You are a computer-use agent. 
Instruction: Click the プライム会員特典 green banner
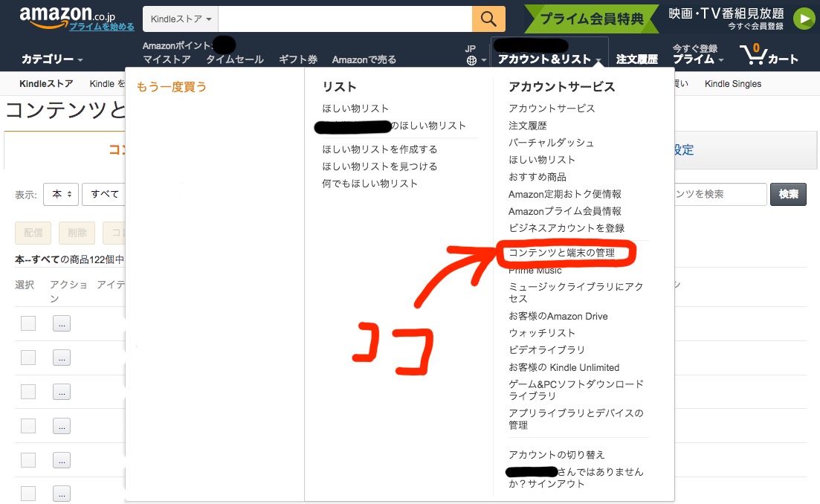pos(591,19)
